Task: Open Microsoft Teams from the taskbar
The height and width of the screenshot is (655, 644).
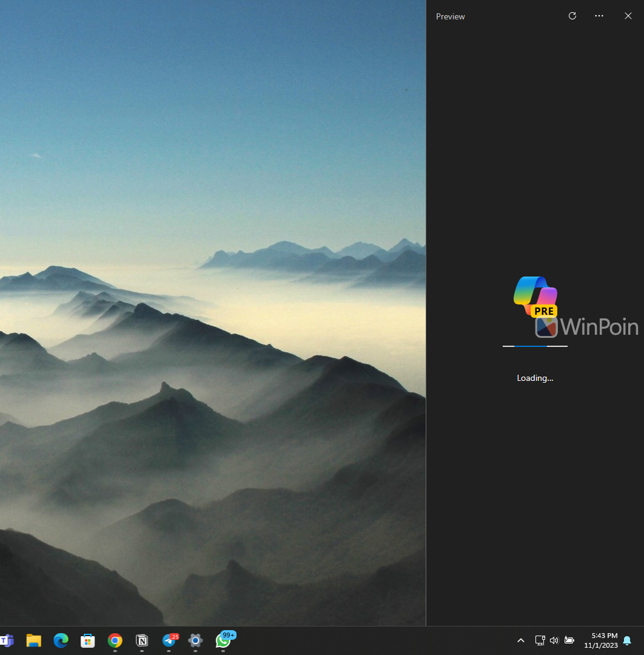Action: pos(7,640)
